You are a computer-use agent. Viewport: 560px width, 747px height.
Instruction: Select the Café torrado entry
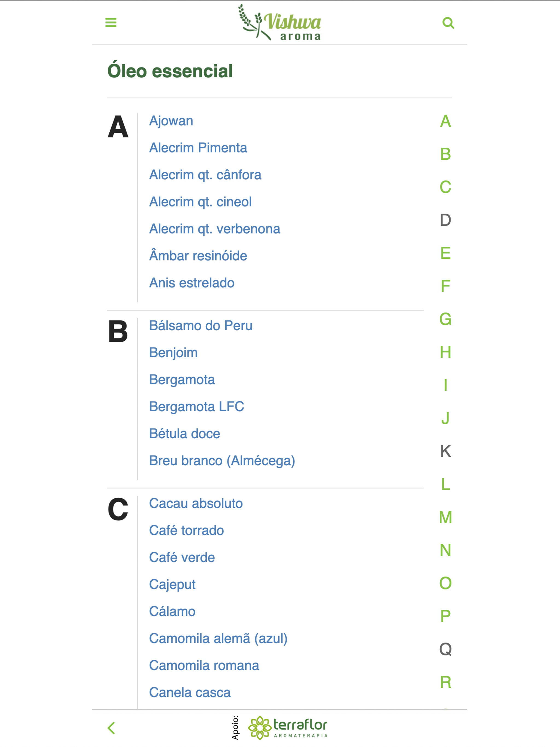point(186,530)
